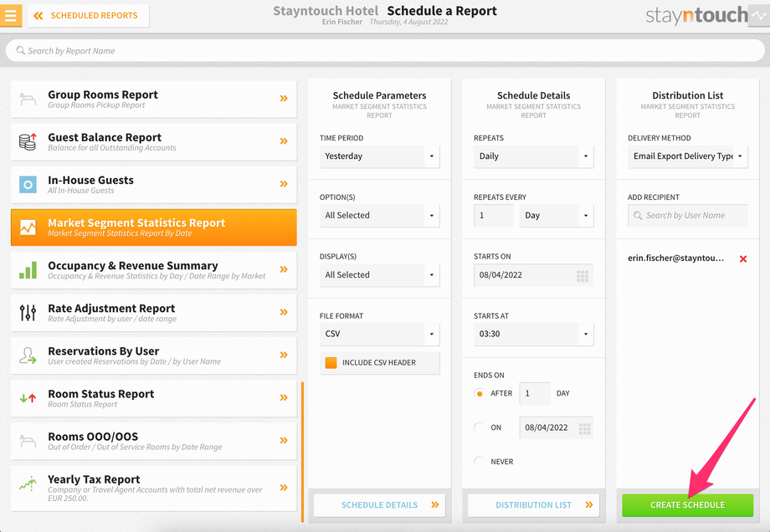Open the Option(s) dropdown
770x532 pixels.
point(380,216)
